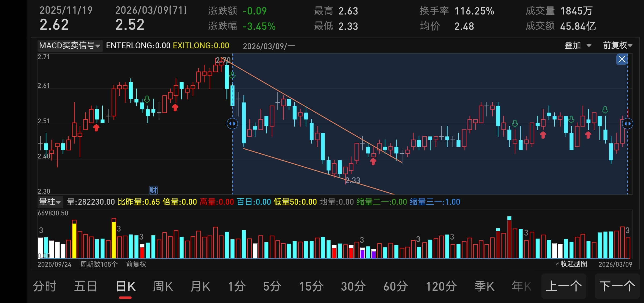This screenshot has width=644, height=303.
Task: Open the 量柱 volume indicator dropdown
Action: [x=50, y=202]
